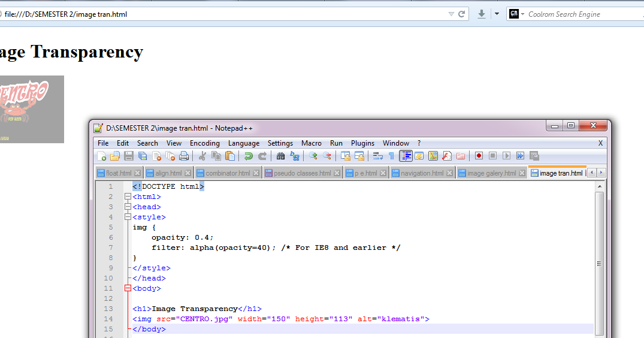Click the synchronize vertical scrolling icon

pyautogui.click(x=346, y=156)
